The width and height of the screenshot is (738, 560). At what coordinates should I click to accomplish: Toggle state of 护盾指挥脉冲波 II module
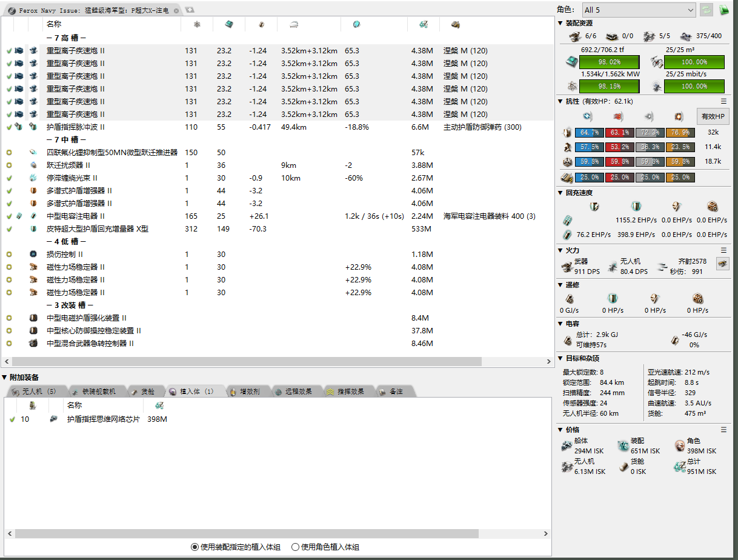(9, 127)
